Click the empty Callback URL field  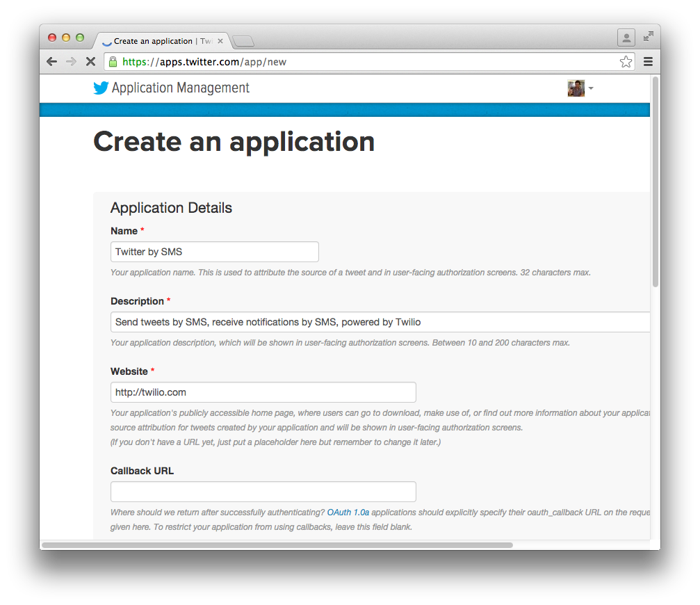tap(263, 492)
